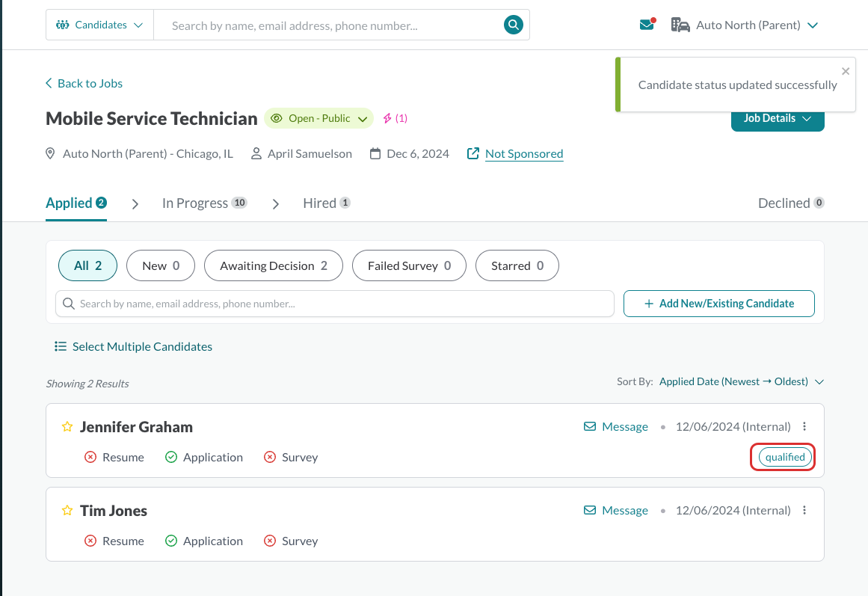This screenshot has width=868, height=596.
Task: Click the lightning bolt (1) indicator
Action: (395, 118)
